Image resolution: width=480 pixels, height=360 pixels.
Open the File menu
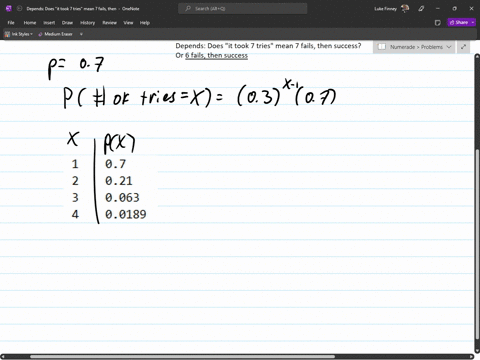11,23
